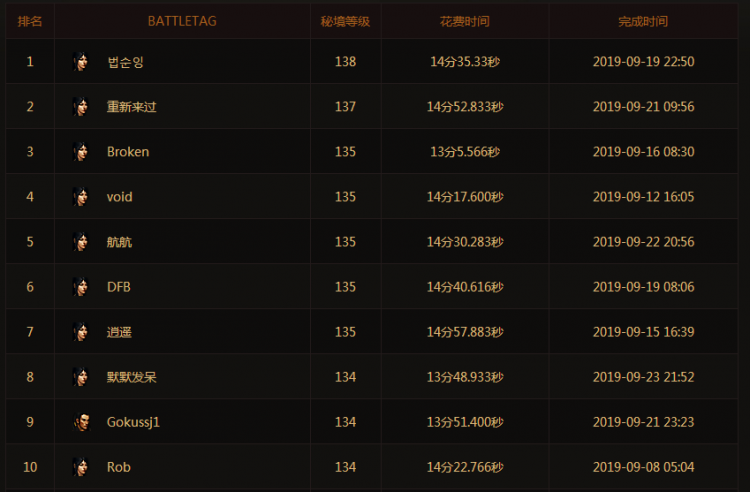Select the avatar icon next to DFB

point(81,287)
